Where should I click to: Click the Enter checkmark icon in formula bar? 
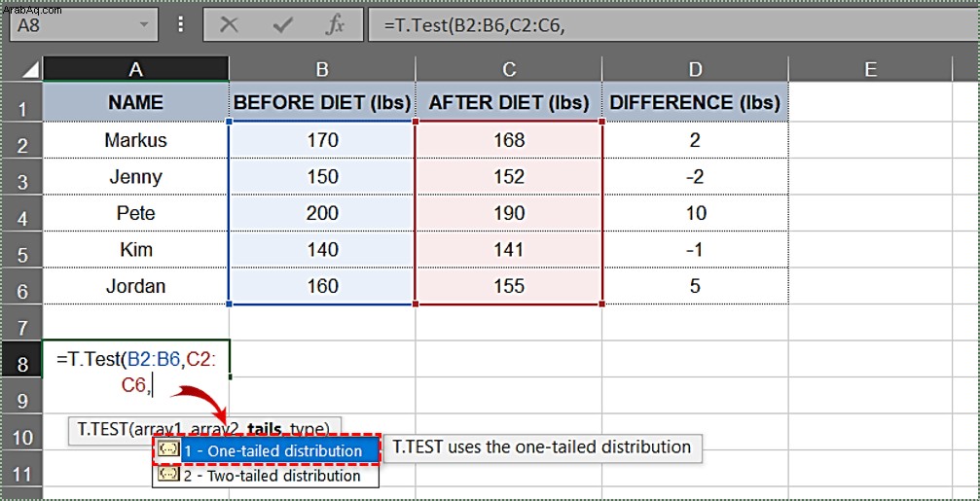(x=283, y=25)
